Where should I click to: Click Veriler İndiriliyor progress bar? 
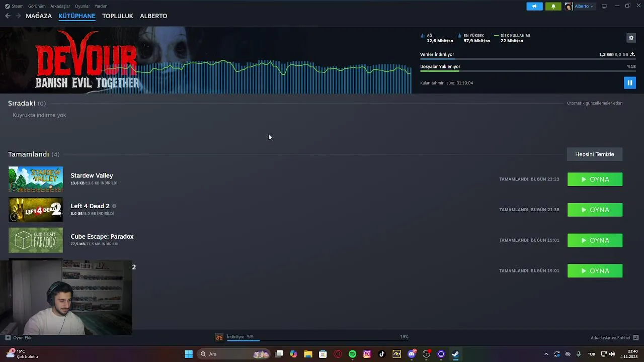pyautogui.click(x=527, y=59)
